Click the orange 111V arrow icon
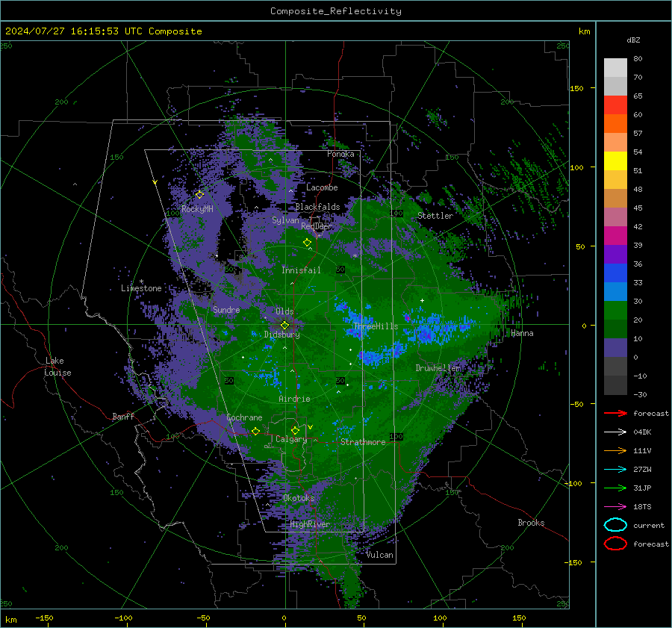Screen dimensions: 672x628 click(615, 450)
